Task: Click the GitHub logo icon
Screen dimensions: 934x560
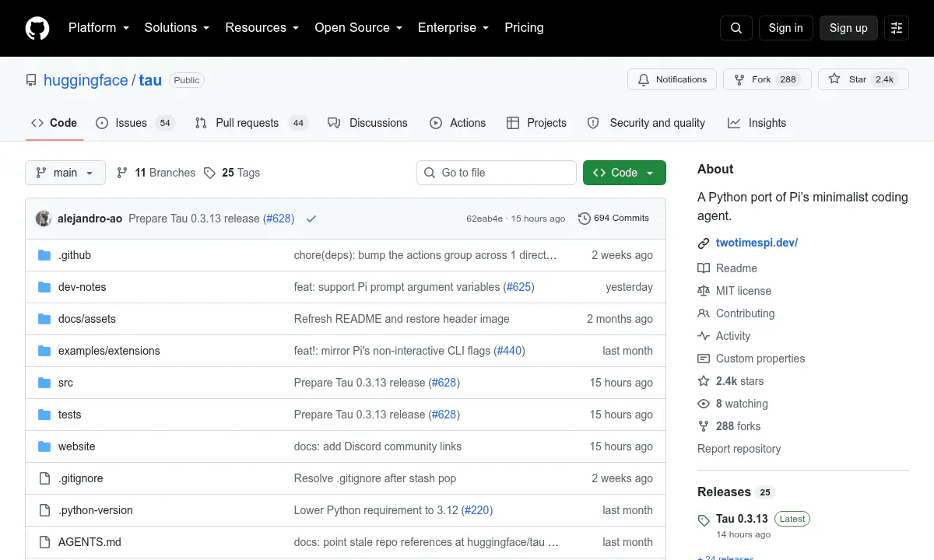Action: tap(37, 28)
